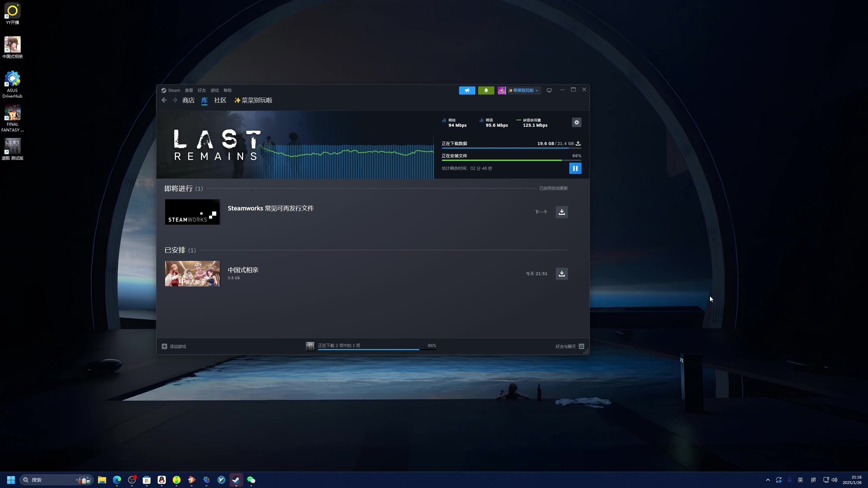Open WeChat from taskbar
Viewport: 868px width, 488px height.
(251, 480)
